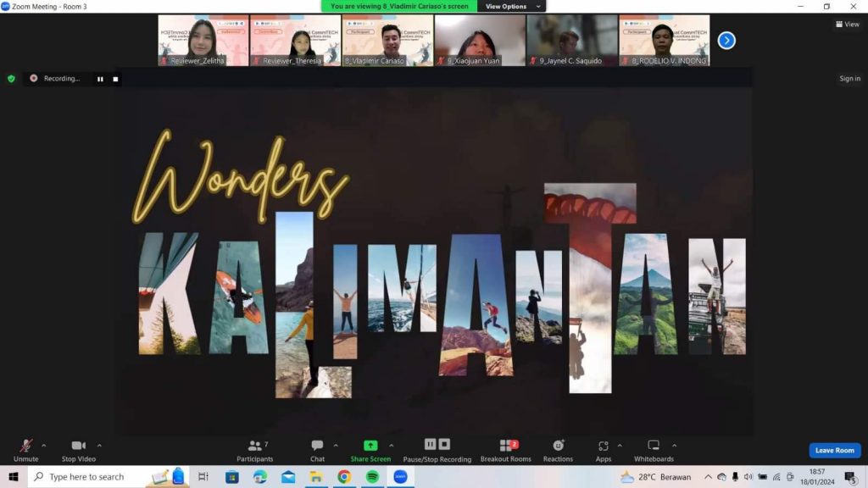This screenshot has height=488, width=868.
Task: Show hidden system tray icons
Action: coord(708,476)
